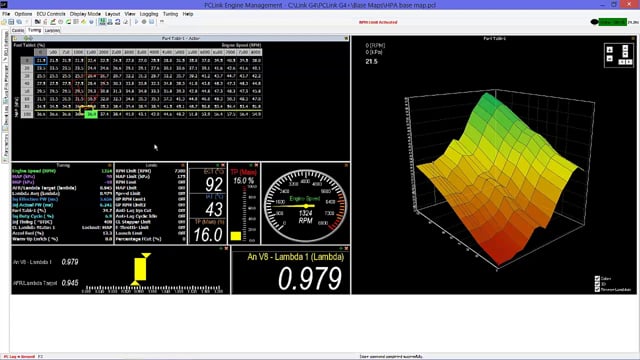This screenshot has width=640, height=360.
Task: Click the Engine Speed (RPM) row in Tuning list
Action: coord(62,171)
